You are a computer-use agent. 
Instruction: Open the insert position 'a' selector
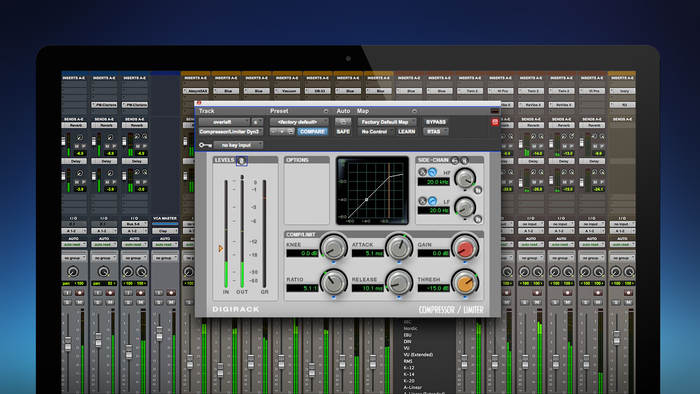pyautogui.click(x=257, y=122)
